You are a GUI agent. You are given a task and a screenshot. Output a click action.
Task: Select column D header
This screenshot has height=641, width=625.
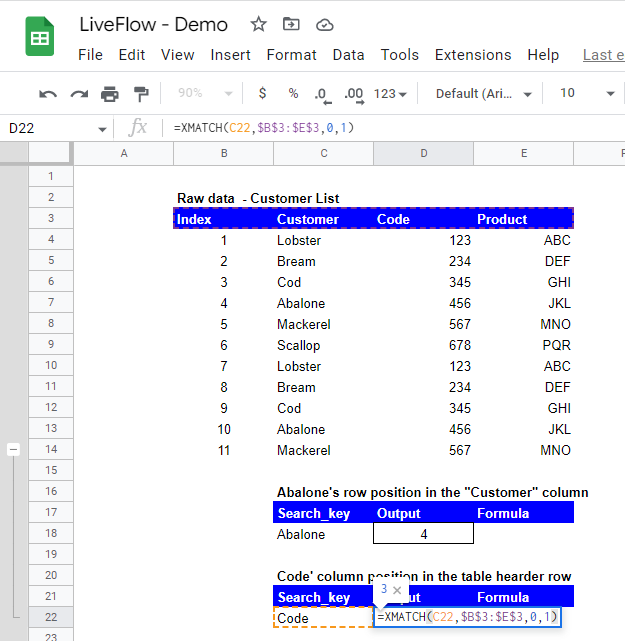423,153
